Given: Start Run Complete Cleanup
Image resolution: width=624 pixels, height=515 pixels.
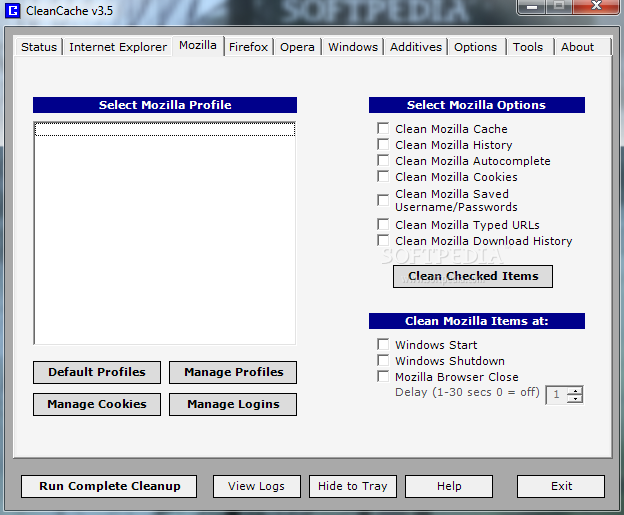Looking at the screenshot, I should point(109,486).
